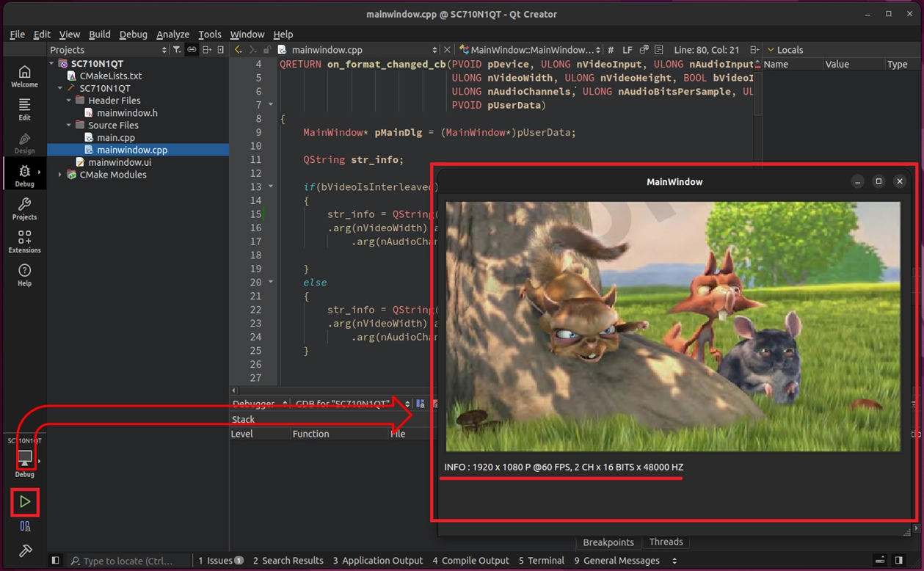Split the Projects panel
This screenshot has height=571, width=924.
pyautogui.click(x=207, y=50)
